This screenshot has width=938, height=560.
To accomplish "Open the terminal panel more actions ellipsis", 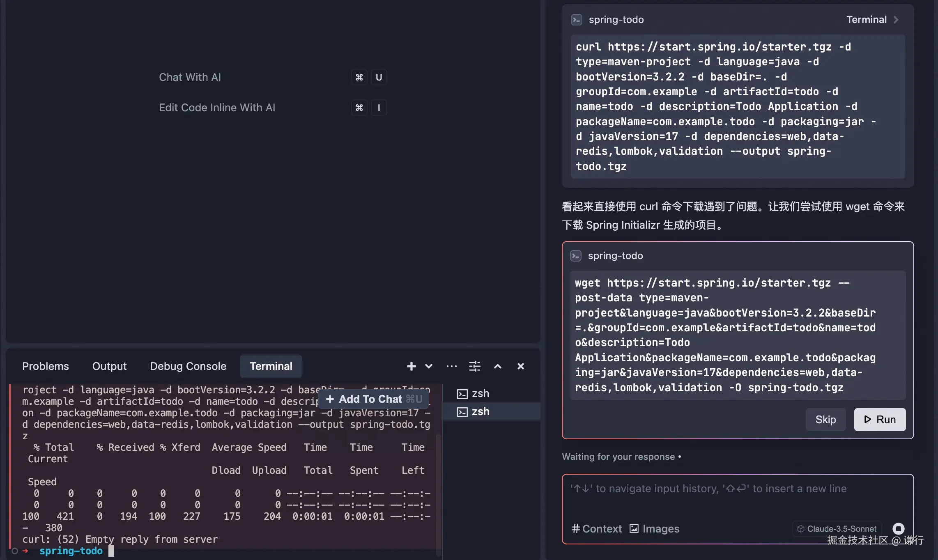I will coord(451,366).
